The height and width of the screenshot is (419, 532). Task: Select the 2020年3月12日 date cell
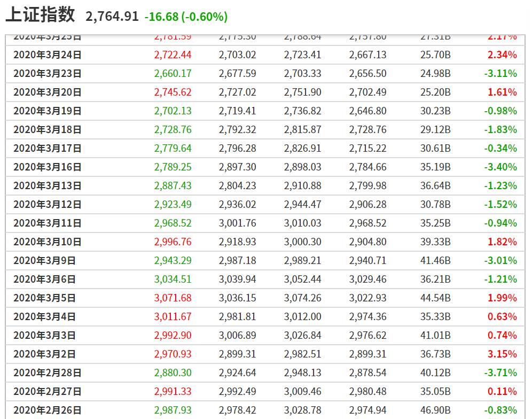pyautogui.click(x=48, y=204)
